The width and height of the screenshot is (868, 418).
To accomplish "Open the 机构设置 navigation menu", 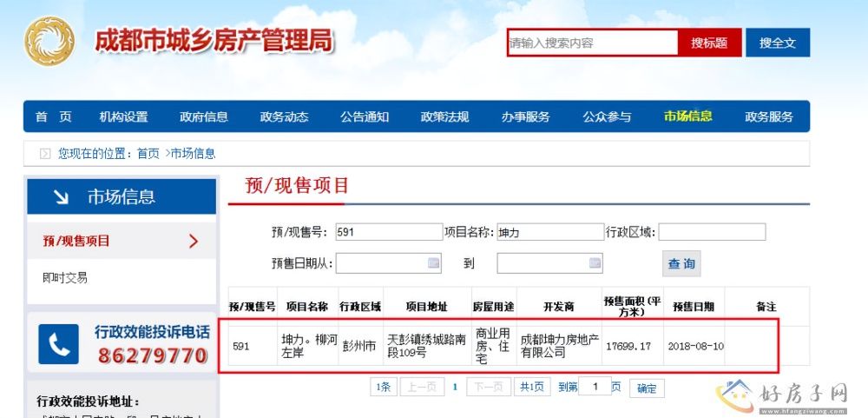I will coord(123,116).
